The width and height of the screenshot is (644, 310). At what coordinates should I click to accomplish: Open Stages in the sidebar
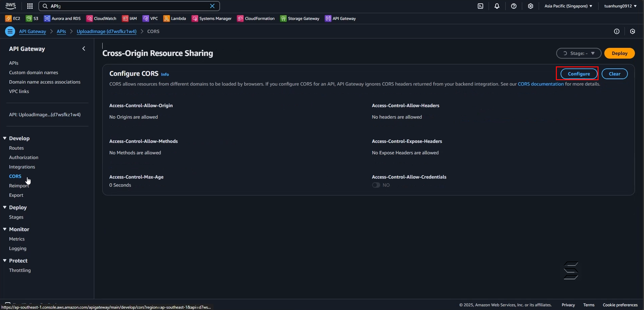point(16,217)
